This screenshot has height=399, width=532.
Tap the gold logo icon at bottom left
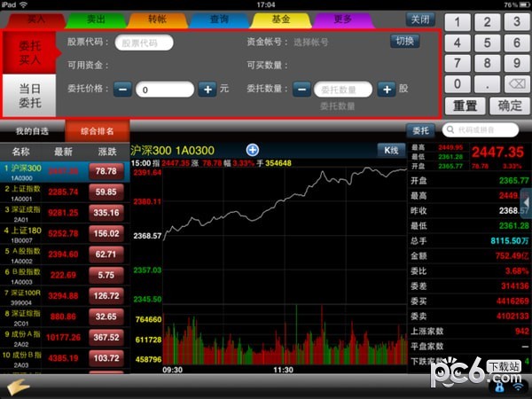click(18, 387)
